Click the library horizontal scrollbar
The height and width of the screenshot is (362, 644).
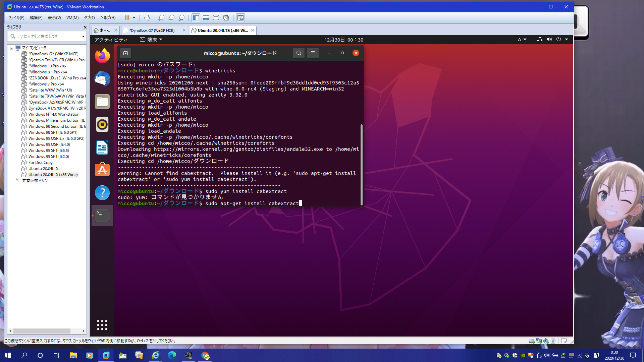[42, 331]
